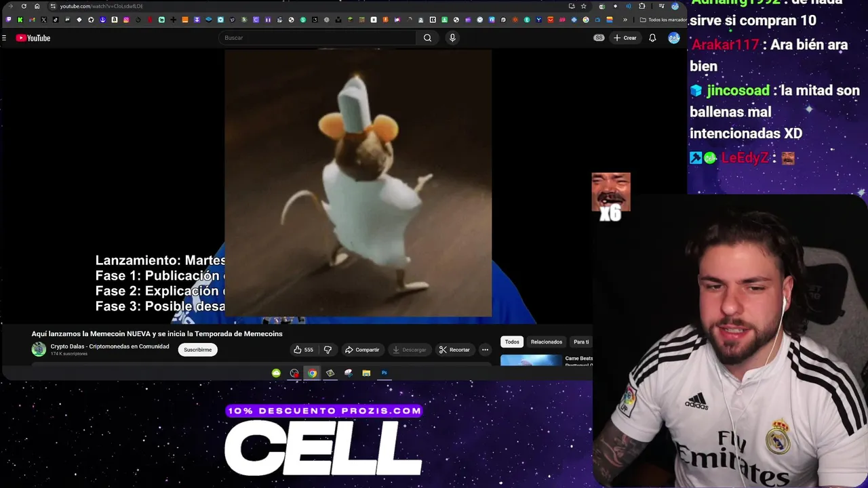Open the Instagram bookmark in bookmarks bar
Image resolution: width=868 pixels, height=488 pixels.
126,20
